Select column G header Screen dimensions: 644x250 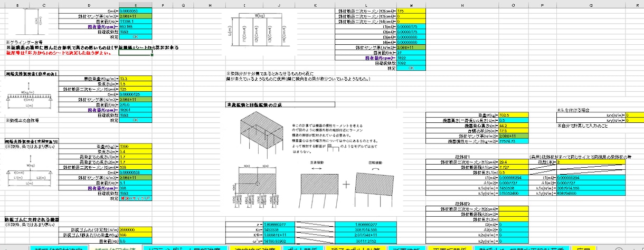point(182,5)
